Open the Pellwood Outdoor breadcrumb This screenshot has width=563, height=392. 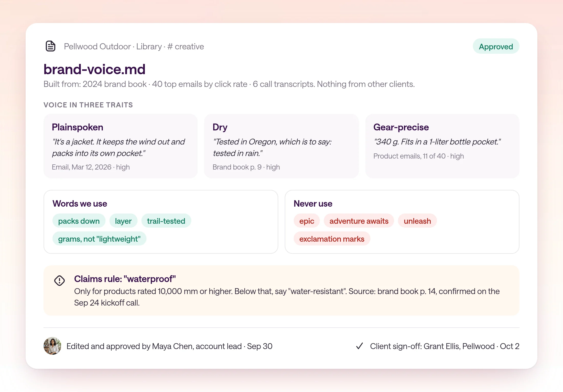click(x=98, y=46)
